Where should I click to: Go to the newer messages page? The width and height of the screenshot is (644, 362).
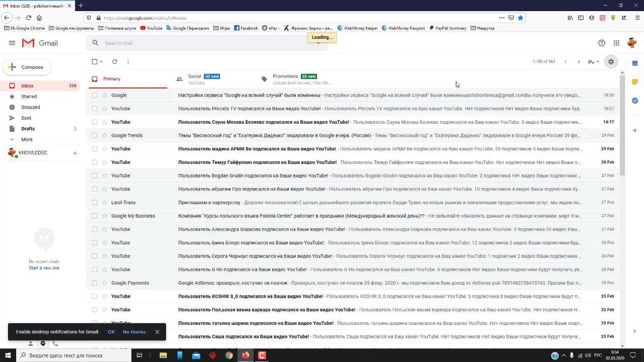tap(566, 62)
